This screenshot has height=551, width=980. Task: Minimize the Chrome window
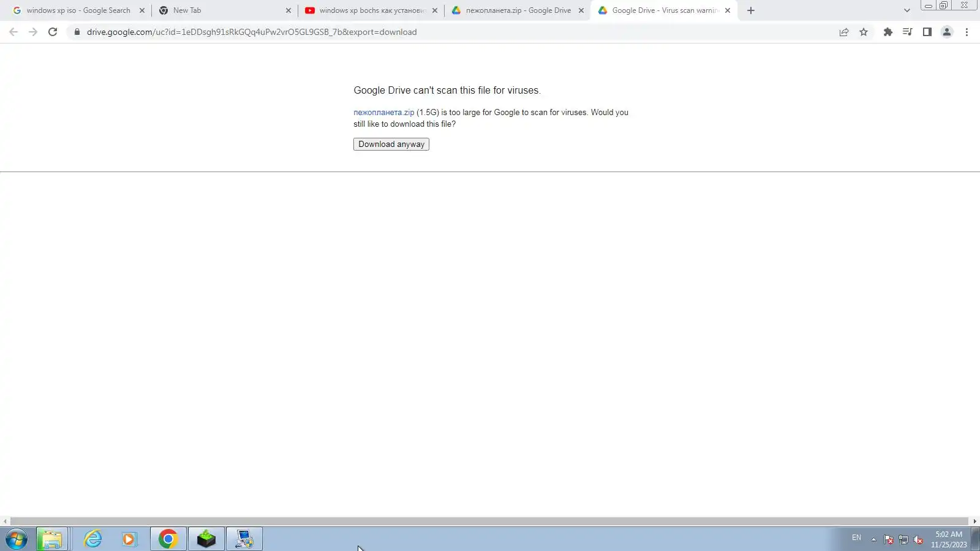pos(928,6)
